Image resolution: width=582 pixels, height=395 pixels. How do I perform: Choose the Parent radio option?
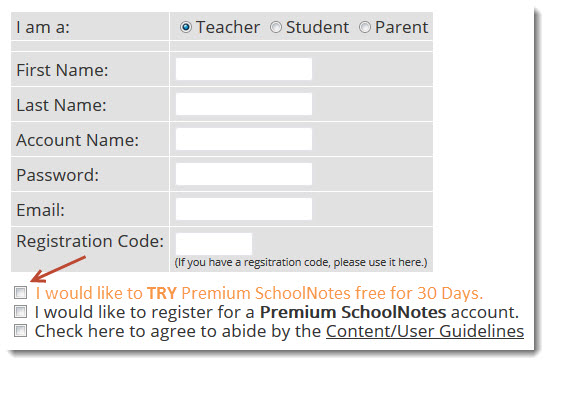tap(365, 27)
